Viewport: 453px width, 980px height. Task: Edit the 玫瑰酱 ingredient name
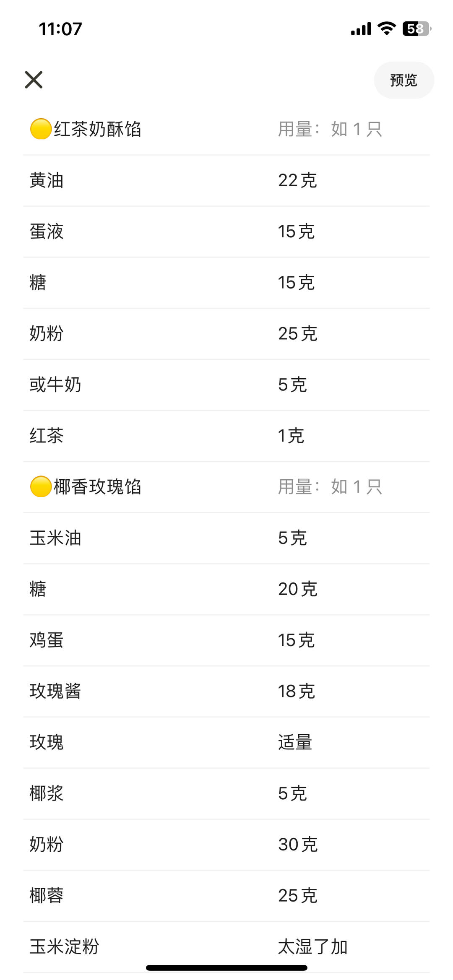pyautogui.click(x=55, y=691)
